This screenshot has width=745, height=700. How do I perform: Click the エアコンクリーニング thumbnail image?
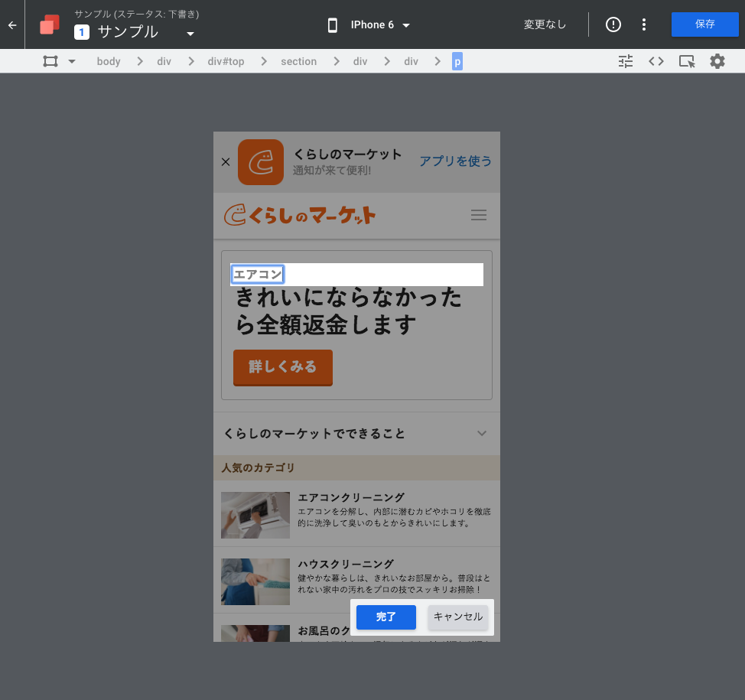(x=255, y=515)
